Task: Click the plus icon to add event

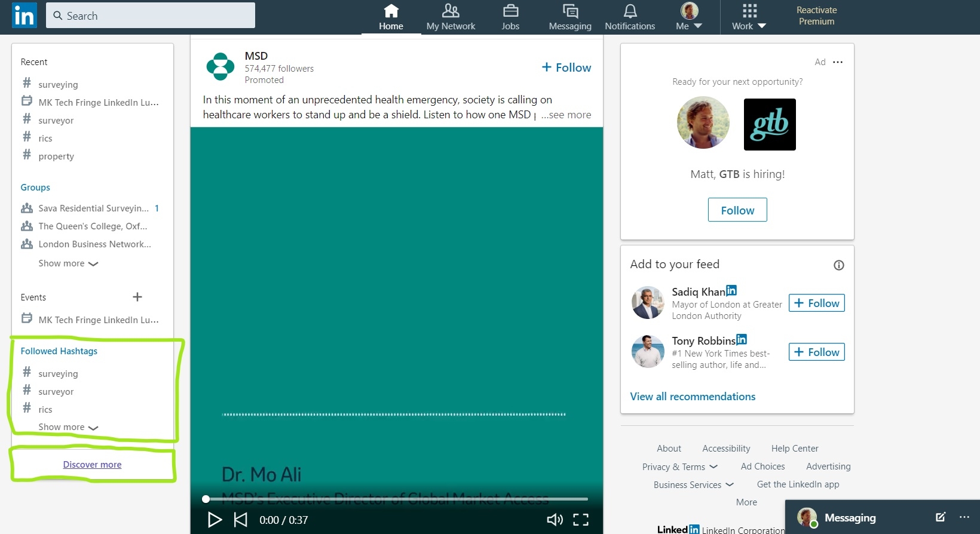Action: pyautogui.click(x=137, y=297)
